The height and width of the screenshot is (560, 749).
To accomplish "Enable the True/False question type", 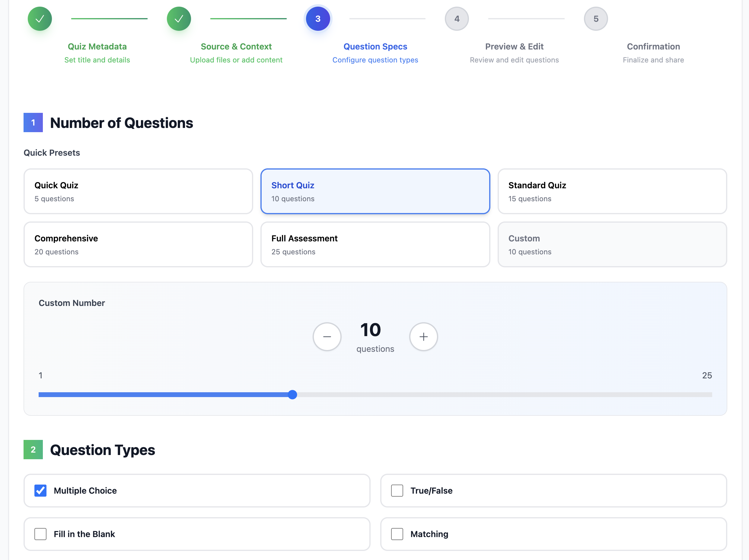I will [x=397, y=490].
